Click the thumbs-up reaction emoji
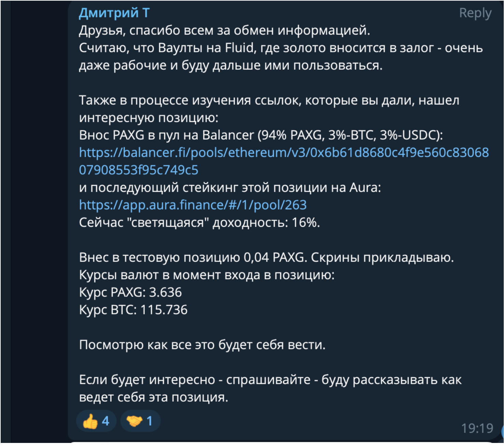Image resolution: width=504 pixels, height=446 pixels. (90, 421)
